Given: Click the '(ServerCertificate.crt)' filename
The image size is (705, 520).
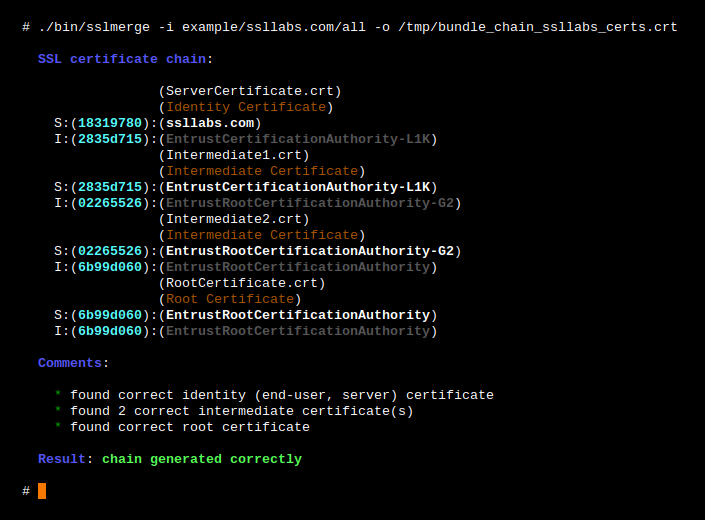Looking at the screenshot, I should (x=250, y=91).
